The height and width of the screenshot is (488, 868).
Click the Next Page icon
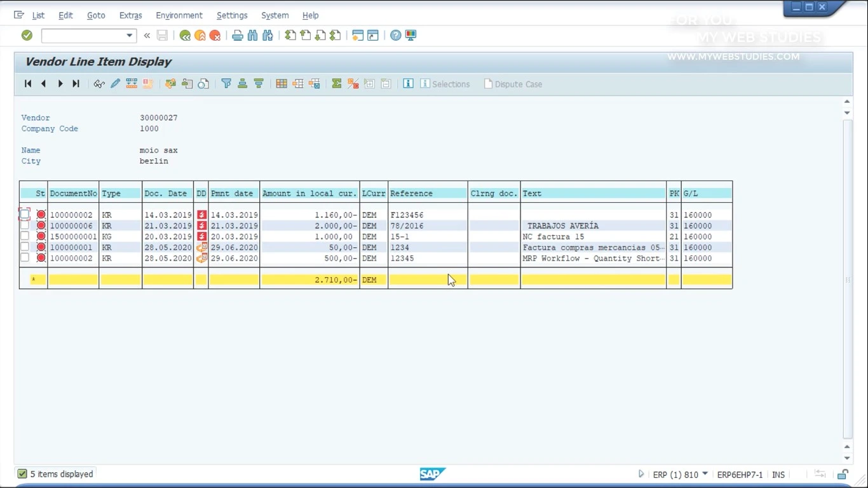(320, 36)
